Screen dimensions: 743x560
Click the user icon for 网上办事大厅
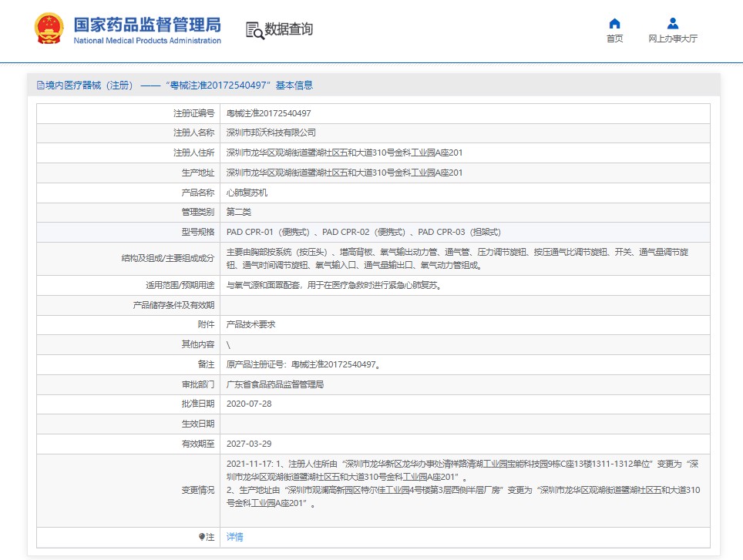pos(673,23)
